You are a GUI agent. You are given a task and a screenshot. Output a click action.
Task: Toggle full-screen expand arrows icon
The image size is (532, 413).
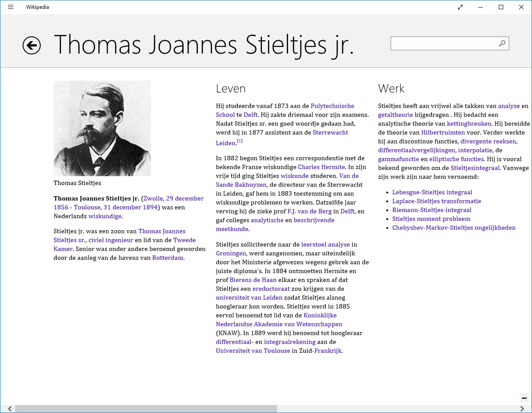click(x=460, y=7)
